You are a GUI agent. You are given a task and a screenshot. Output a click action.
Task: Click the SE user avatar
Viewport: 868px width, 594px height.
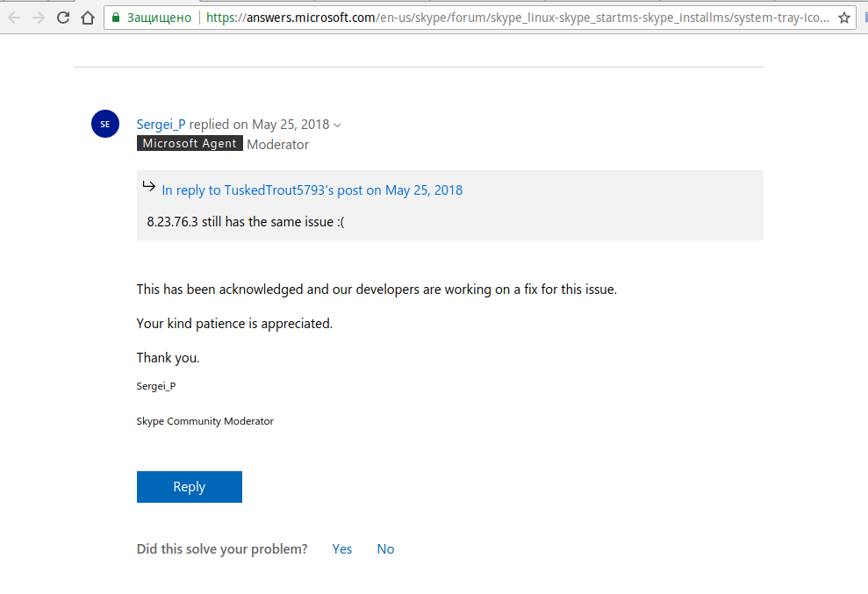pyautogui.click(x=105, y=124)
